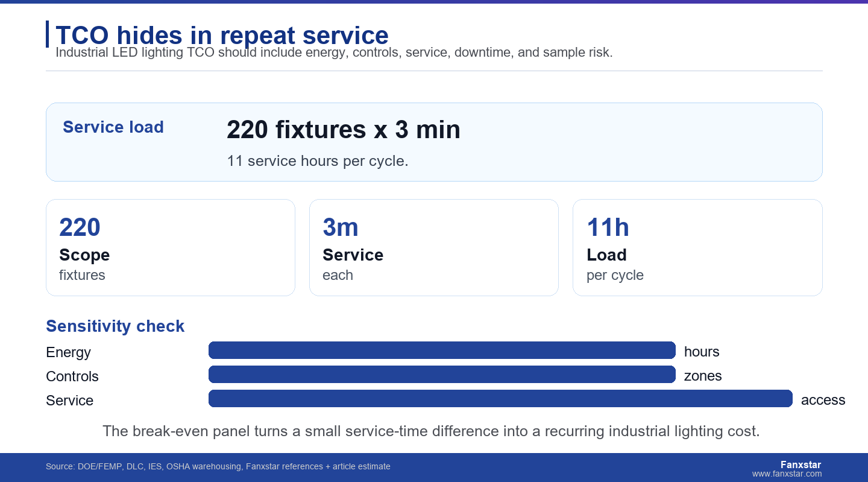868x482 pixels.
Task: Select the '220 fixtures x 3 min' headline
Action: [344, 130]
